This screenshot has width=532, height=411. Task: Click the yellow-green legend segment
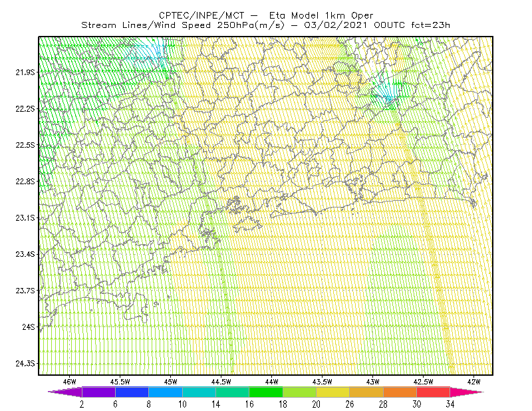point(300,392)
